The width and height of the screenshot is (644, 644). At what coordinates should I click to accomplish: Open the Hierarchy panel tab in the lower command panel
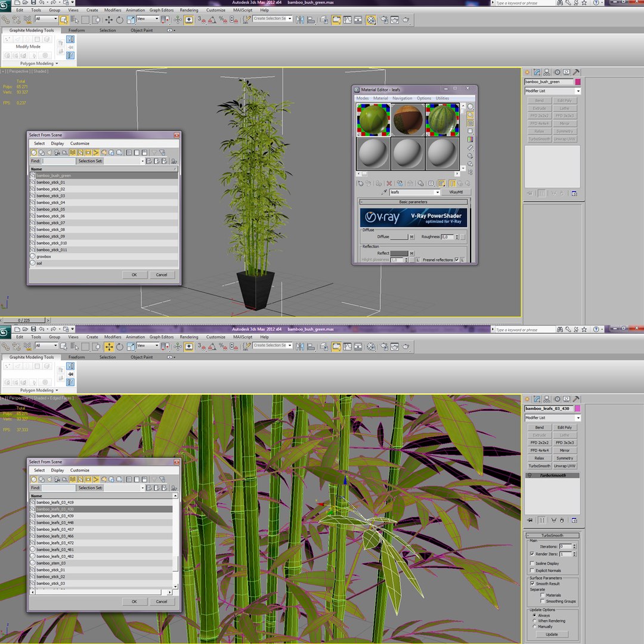pyautogui.click(x=547, y=399)
